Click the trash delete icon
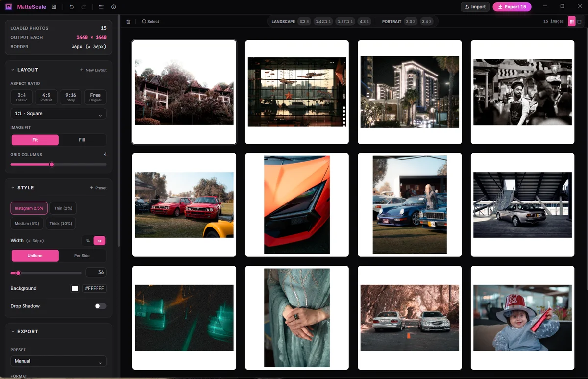This screenshot has width=588, height=379. coord(128,22)
